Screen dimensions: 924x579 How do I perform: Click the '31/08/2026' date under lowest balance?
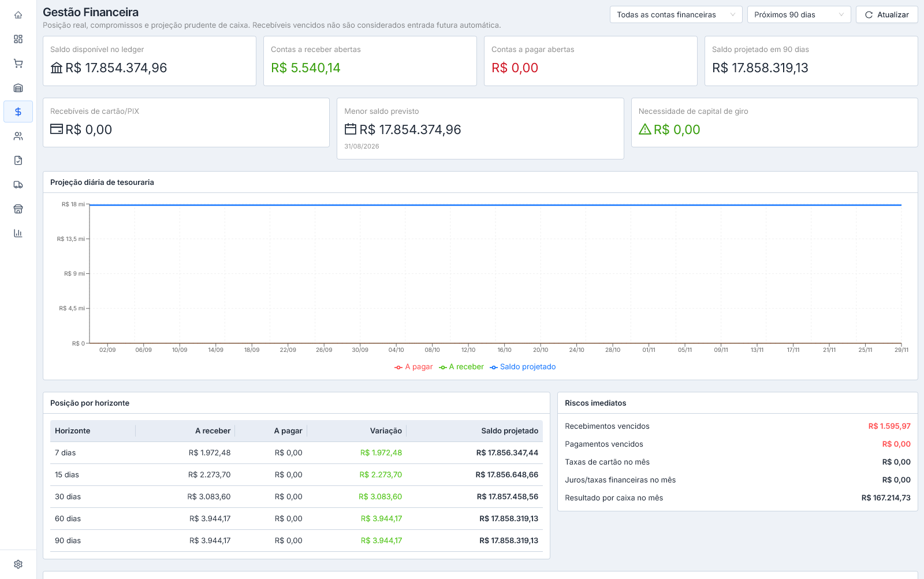click(362, 147)
